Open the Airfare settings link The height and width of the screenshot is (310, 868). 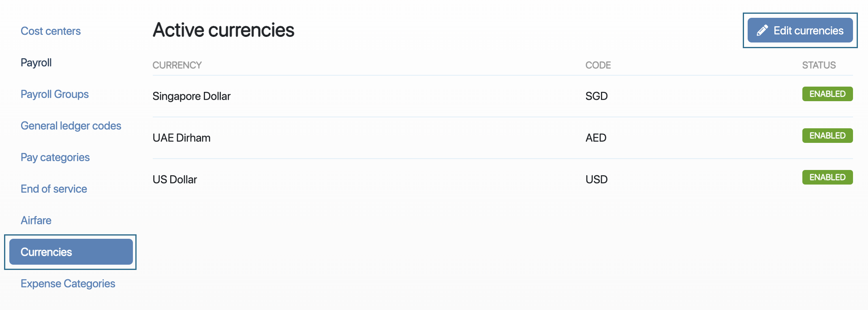tap(36, 221)
